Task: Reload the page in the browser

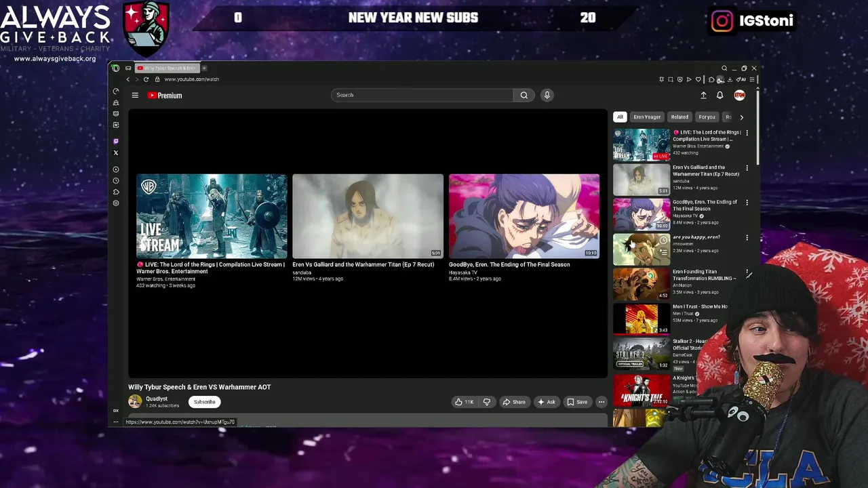Action: 146,79
